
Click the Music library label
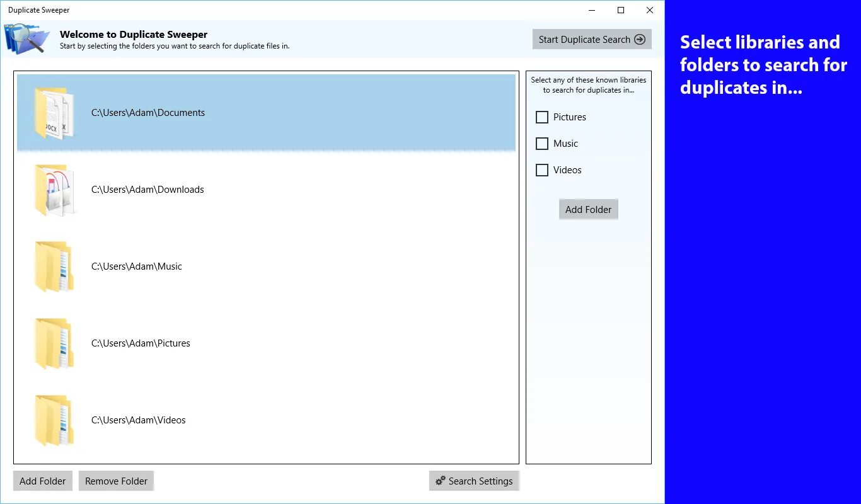coord(565,144)
